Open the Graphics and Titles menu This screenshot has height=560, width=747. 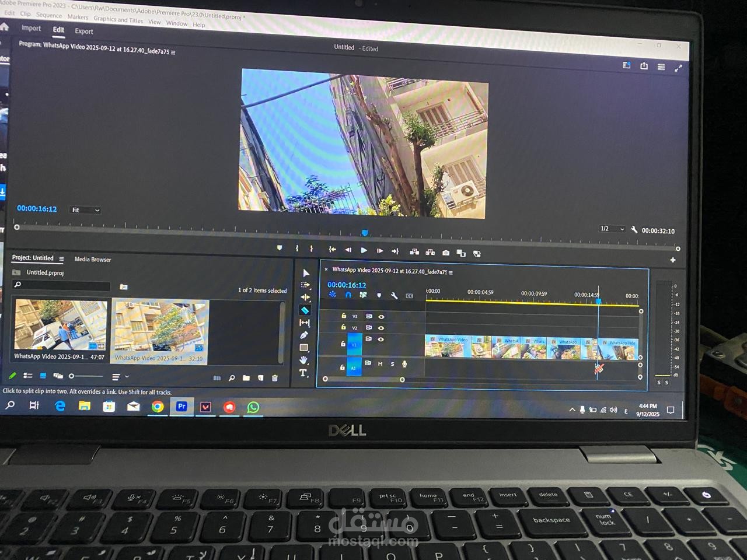[118, 19]
